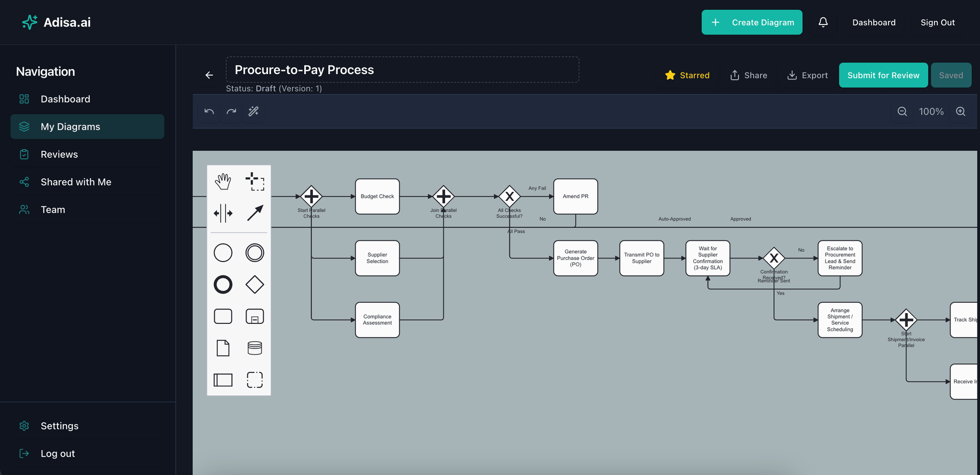Pick the subprocess shape from the palette

pos(255,316)
